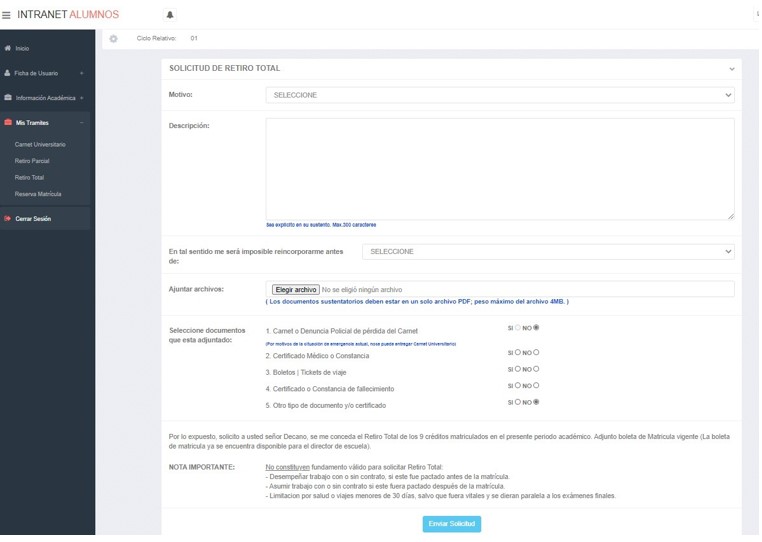This screenshot has width=762, height=542.
Task: Collapse the Solicitud de Retiro Total panel
Action: click(731, 69)
